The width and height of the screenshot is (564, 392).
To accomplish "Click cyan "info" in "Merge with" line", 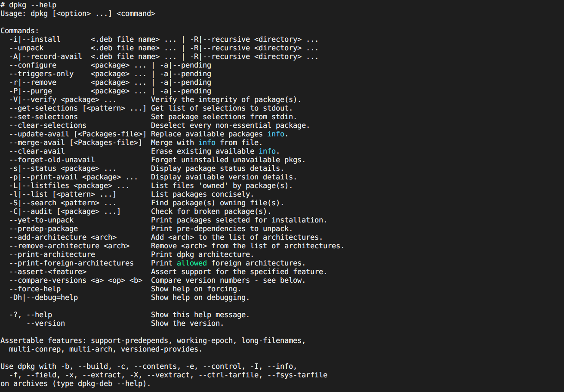I will coord(207,142).
